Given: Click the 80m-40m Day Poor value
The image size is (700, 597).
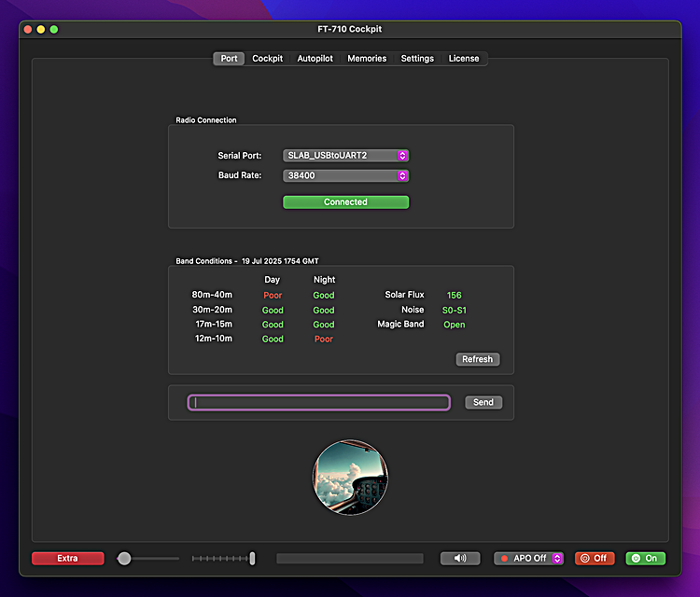Looking at the screenshot, I should click(273, 295).
